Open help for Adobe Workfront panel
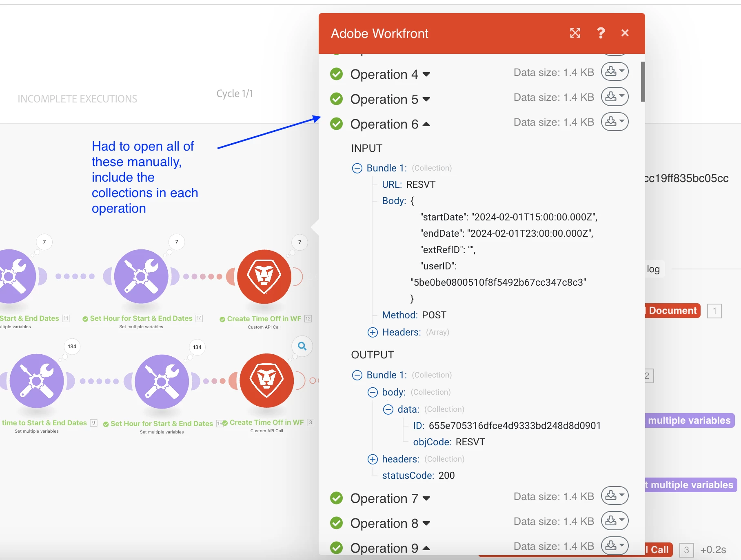This screenshot has width=741, height=560. point(601,33)
